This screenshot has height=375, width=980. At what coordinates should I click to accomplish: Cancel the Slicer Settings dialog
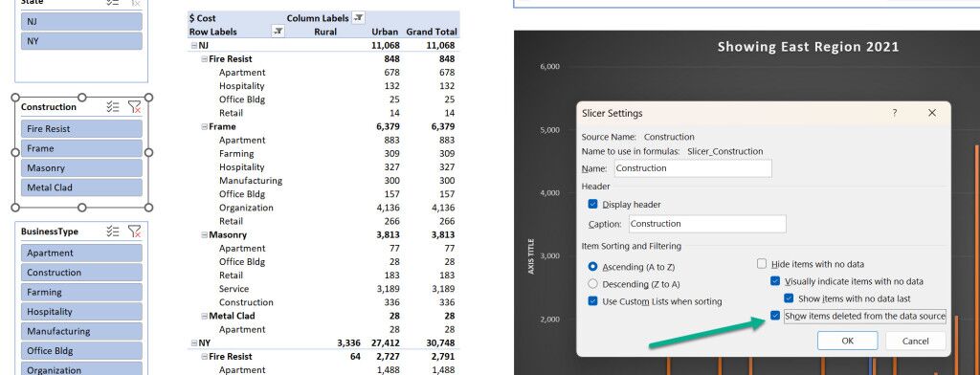(916, 341)
